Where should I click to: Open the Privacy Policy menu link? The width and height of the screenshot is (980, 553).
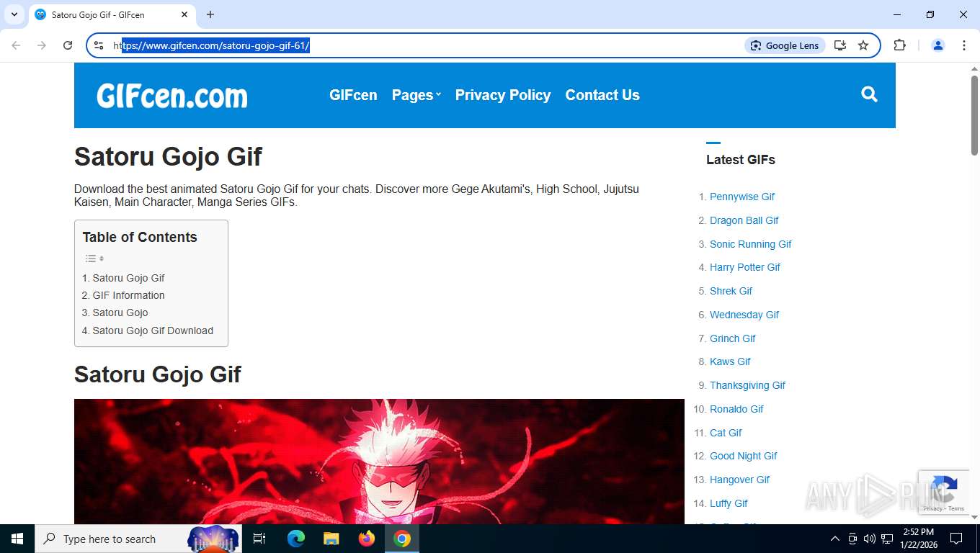pos(503,95)
